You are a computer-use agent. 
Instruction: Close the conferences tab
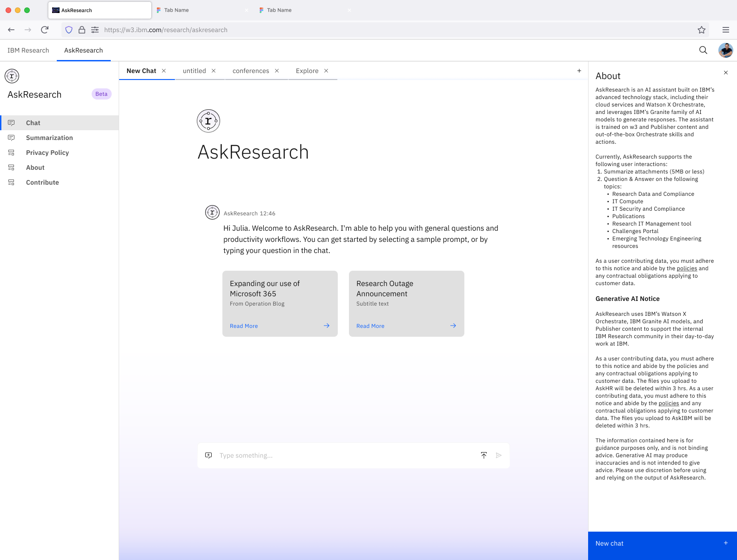[x=277, y=71]
